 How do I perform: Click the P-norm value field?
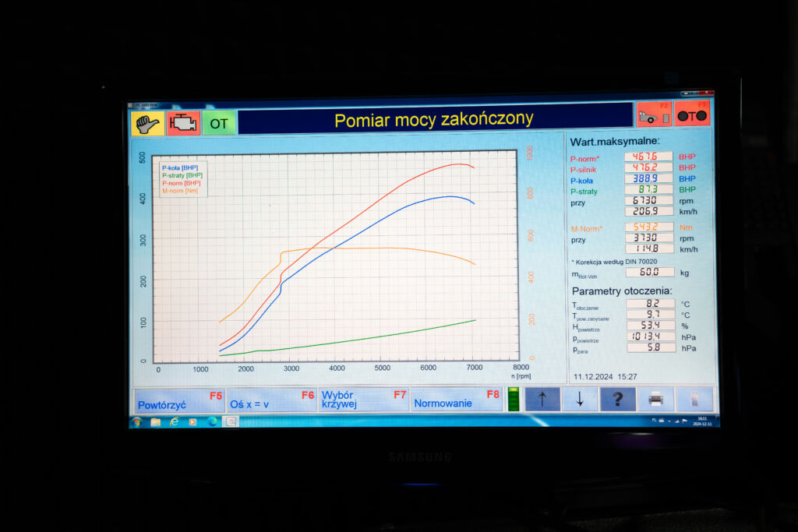[648, 157]
